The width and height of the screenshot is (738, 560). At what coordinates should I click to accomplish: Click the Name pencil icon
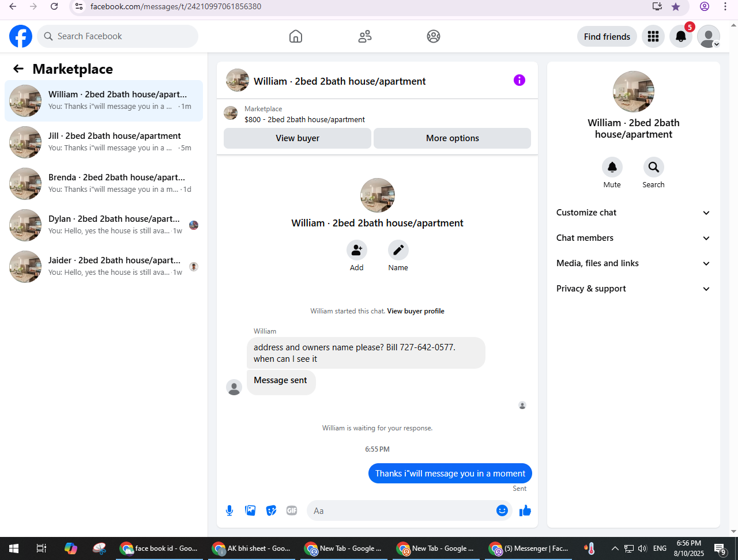tap(398, 250)
